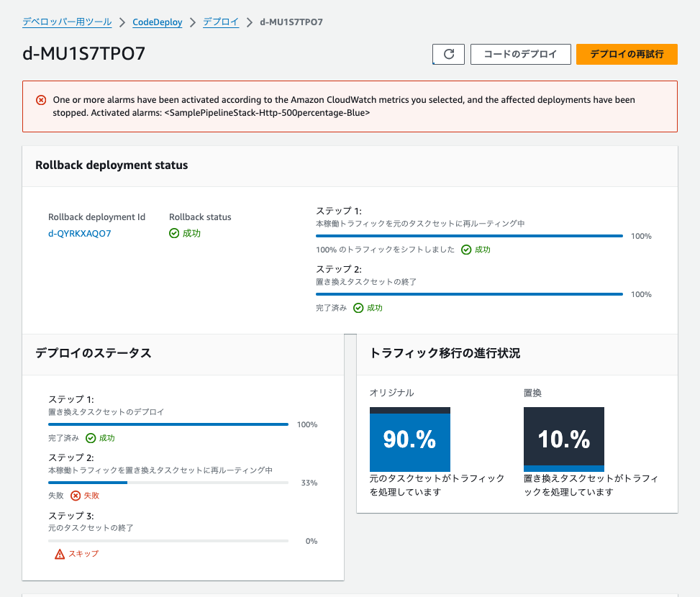
Task: Click the breadcrumb chevron after CodeDeploy
Action: [193, 22]
